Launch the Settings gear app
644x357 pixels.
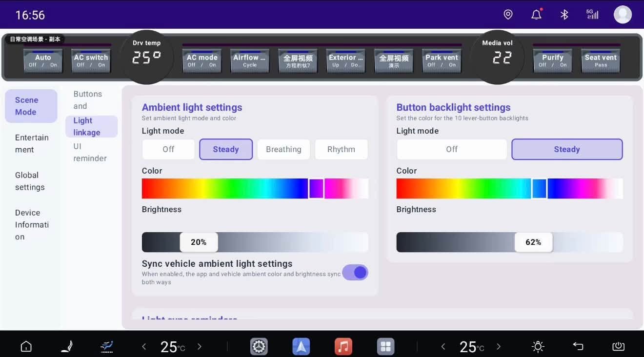pos(259,347)
